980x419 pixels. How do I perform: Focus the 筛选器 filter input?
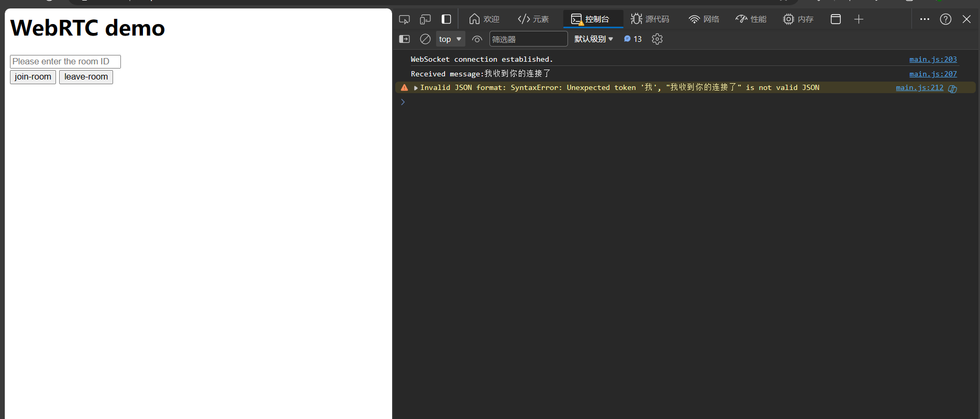[528, 39]
